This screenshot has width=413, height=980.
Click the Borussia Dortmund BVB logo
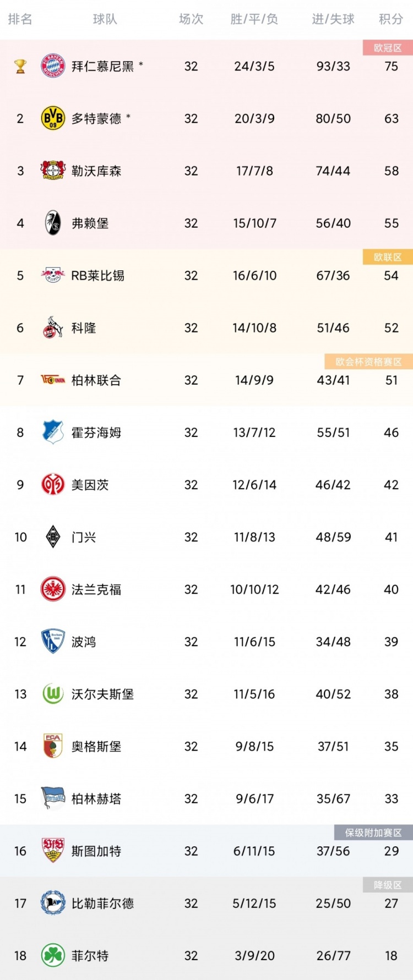click(53, 118)
